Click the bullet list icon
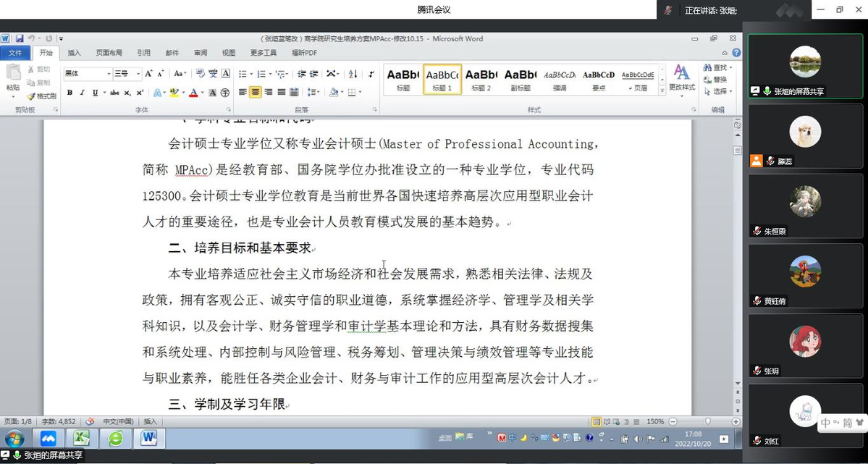Screen dimensions: 868x464 pos(244,74)
